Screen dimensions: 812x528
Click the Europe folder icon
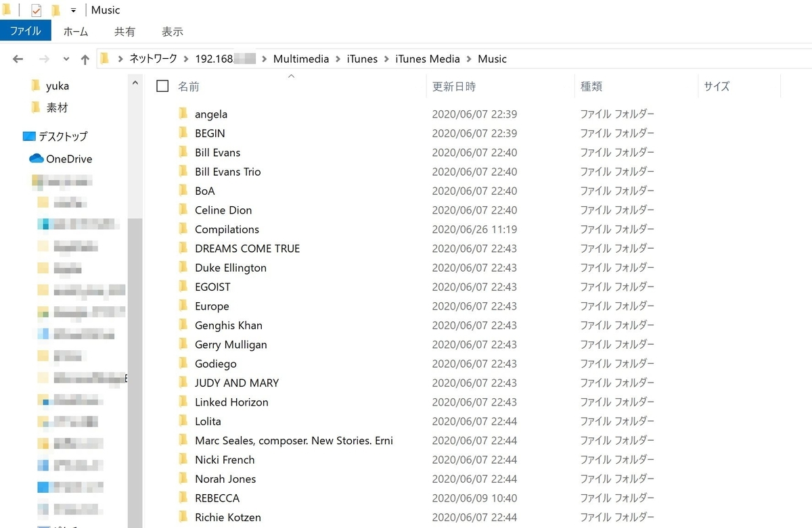pyautogui.click(x=183, y=306)
